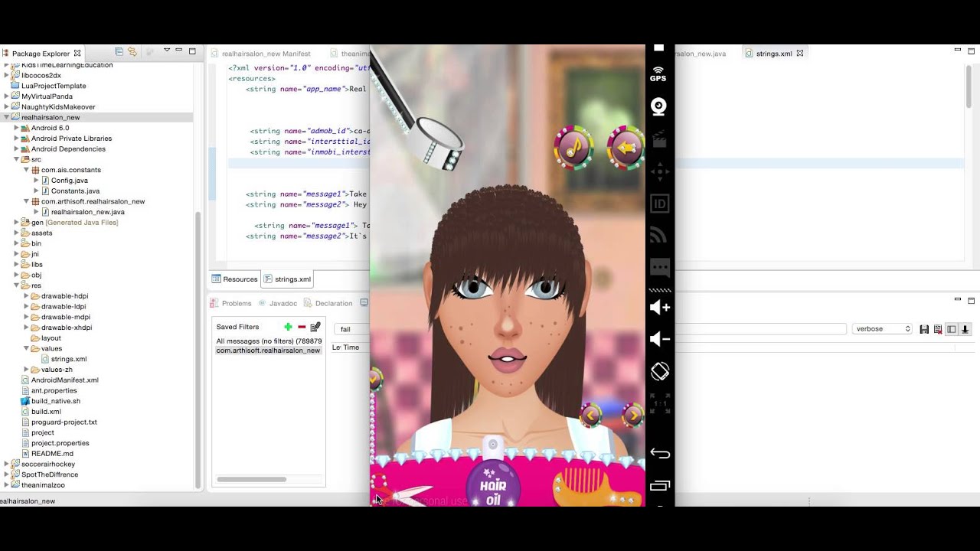The image size is (980, 551).
Task: Expand the MyVirtualPanda project
Action: (7, 96)
